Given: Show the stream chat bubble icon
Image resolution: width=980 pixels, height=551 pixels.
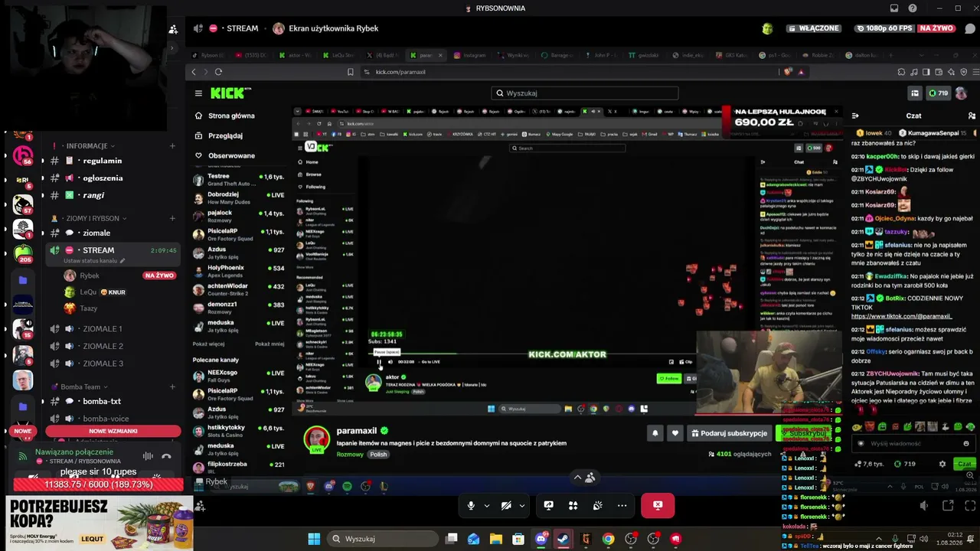Looking at the screenshot, I should 971,28.
